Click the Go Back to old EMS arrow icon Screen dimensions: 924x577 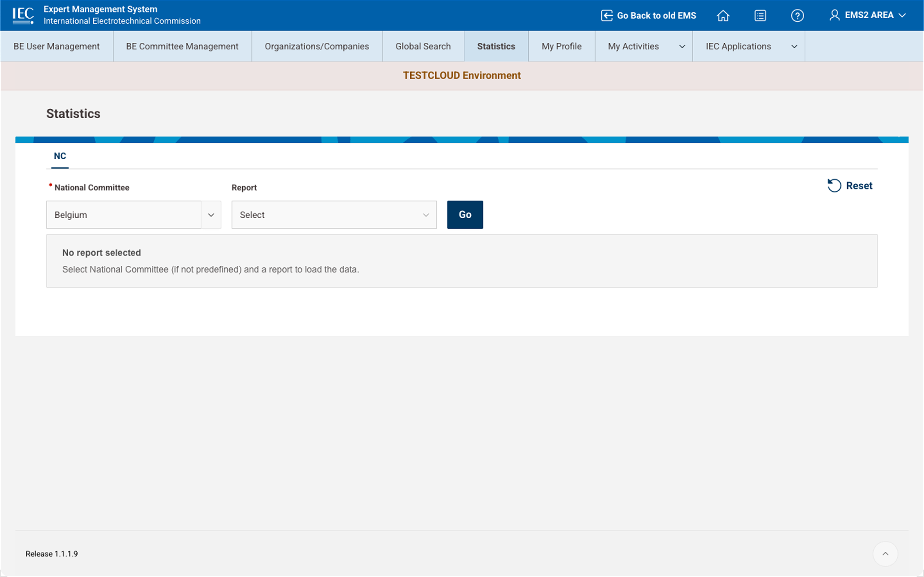click(606, 16)
